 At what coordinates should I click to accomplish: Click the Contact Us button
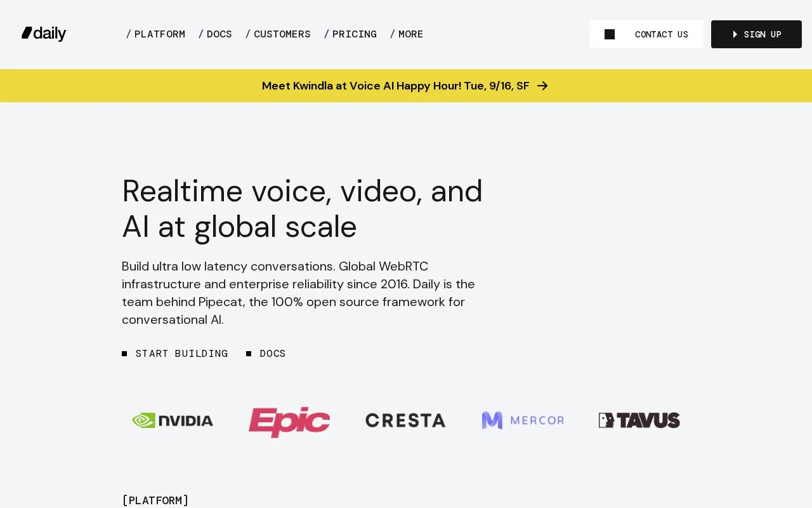pos(646,34)
